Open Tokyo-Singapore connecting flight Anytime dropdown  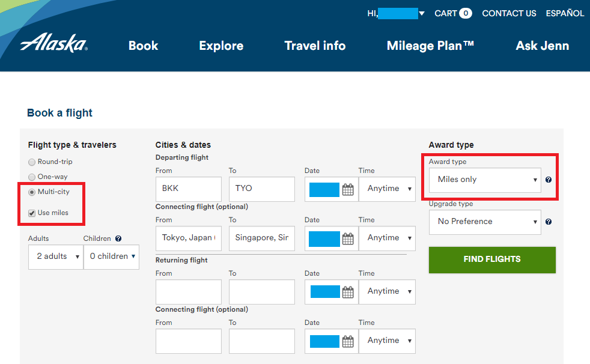coord(387,238)
